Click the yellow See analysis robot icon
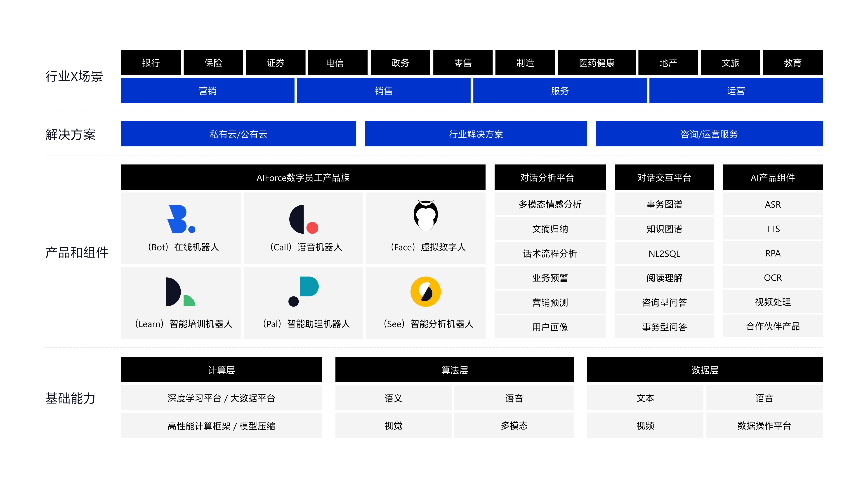868x488 pixels. 426,292
